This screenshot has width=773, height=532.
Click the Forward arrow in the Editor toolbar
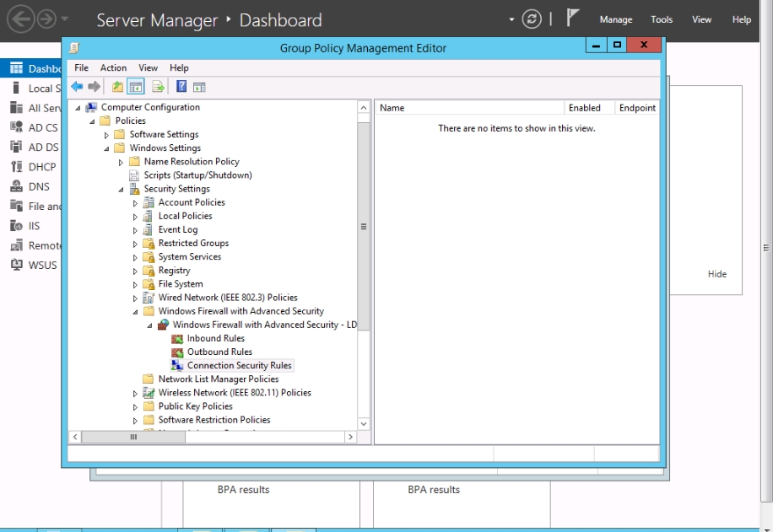click(95, 87)
